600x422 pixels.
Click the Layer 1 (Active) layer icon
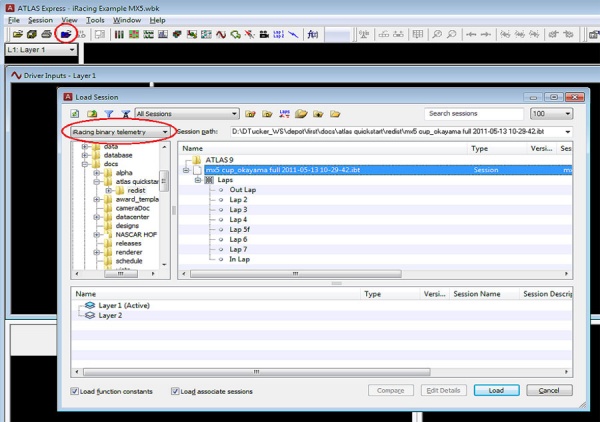point(89,305)
